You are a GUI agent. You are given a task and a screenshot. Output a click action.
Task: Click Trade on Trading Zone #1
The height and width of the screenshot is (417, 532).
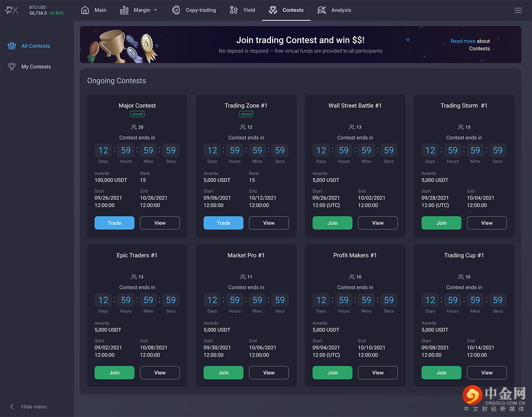tap(223, 223)
